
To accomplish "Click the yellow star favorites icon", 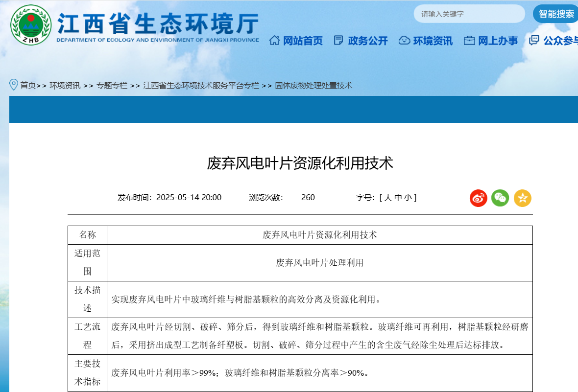I will coord(522,198).
